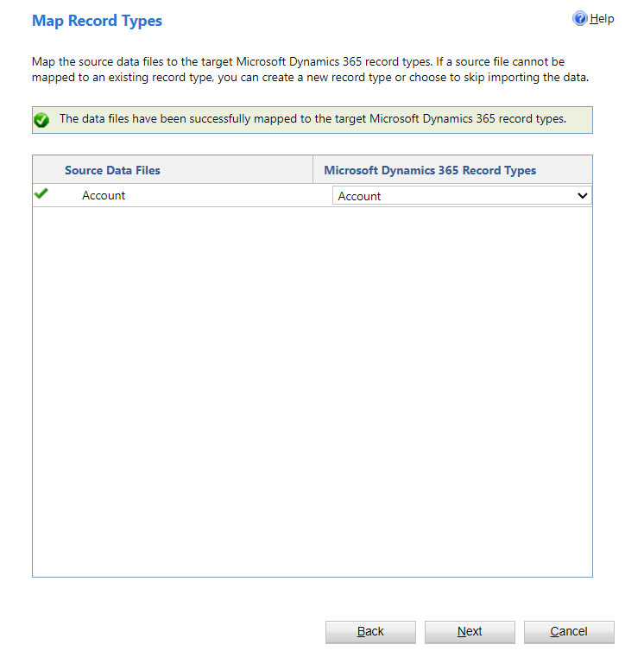Click Microsoft Dynamics 365 Record Types header
The width and height of the screenshot is (644, 651).
(x=452, y=170)
